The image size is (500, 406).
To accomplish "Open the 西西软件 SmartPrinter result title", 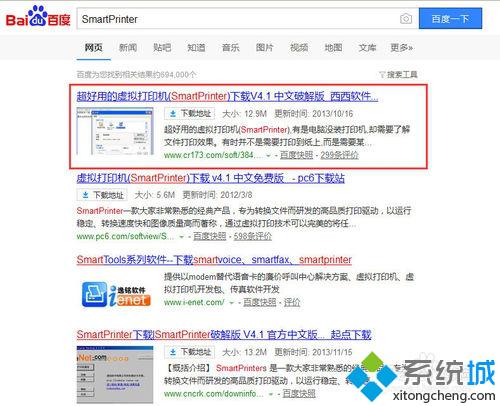I will (x=227, y=96).
